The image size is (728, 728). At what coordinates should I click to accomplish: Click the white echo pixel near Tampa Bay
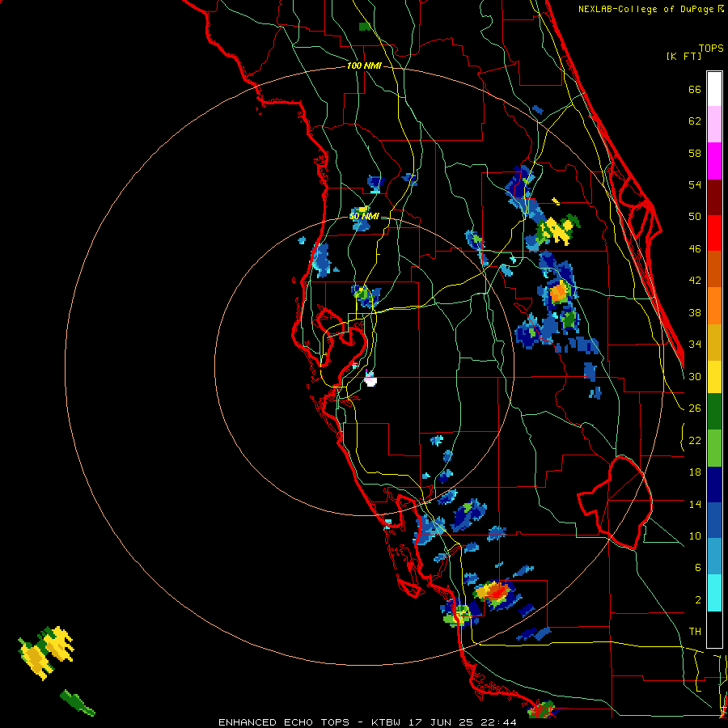[370, 382]
